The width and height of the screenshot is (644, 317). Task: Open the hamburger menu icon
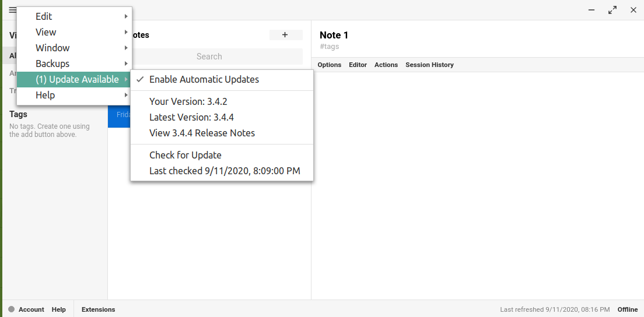(x=12, y=10)
